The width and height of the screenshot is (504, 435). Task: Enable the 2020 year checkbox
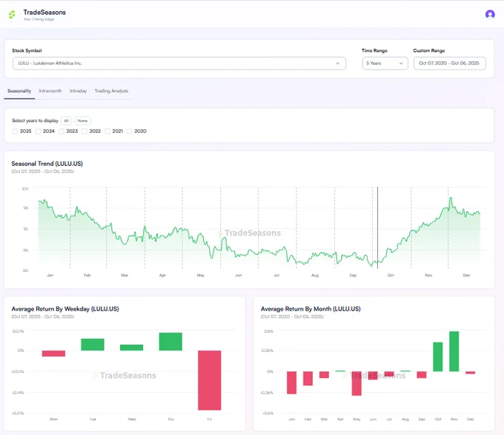(x=129, y=131)
